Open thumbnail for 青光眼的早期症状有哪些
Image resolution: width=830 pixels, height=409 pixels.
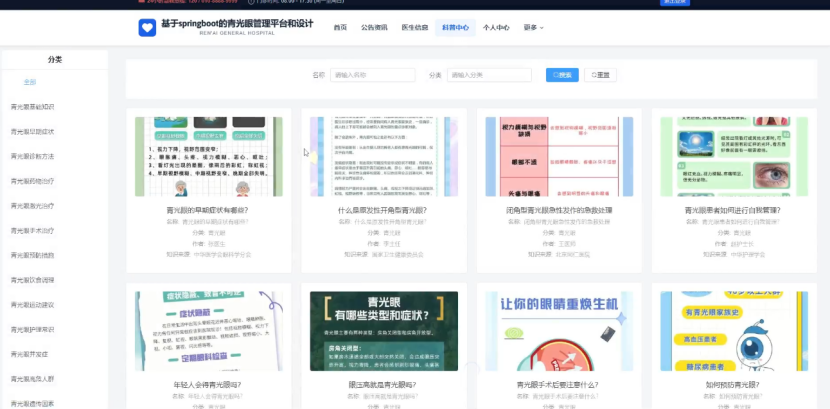[209, 157]
